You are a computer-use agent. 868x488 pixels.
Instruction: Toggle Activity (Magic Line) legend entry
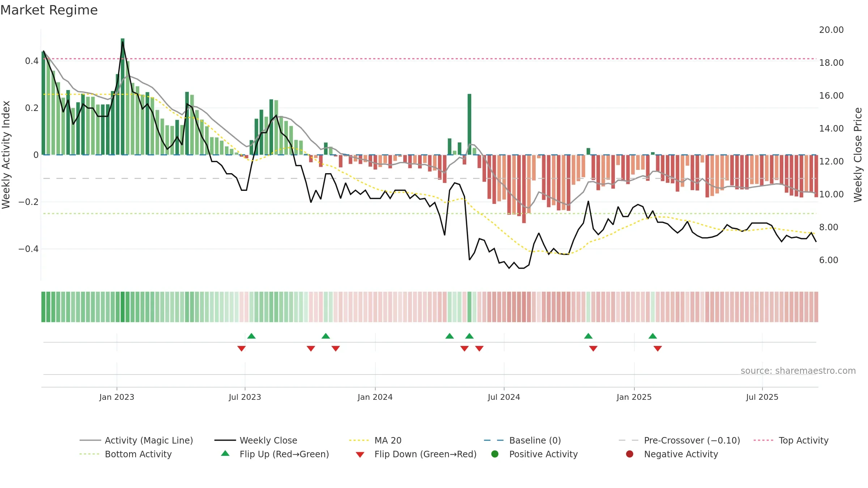pyautogui.click(x=136, y=440)
